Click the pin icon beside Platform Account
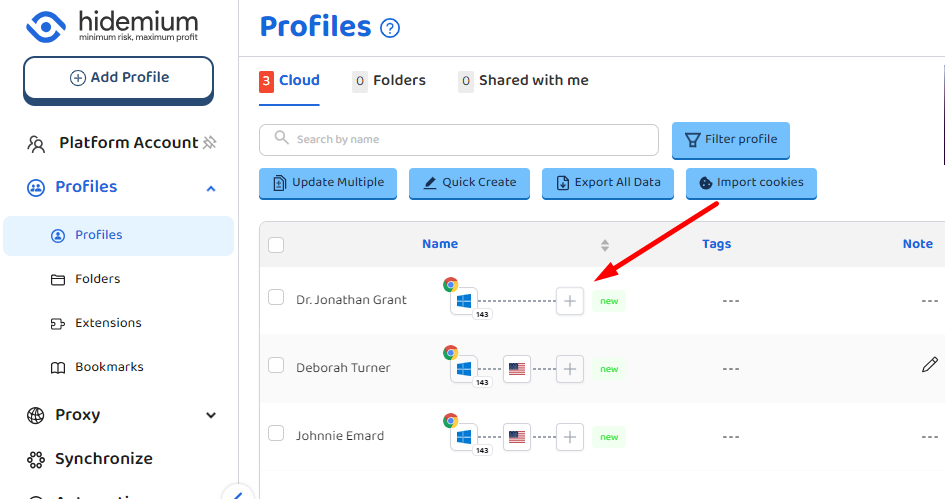Screen dimensions: 945x499 (x=210, y=143)
